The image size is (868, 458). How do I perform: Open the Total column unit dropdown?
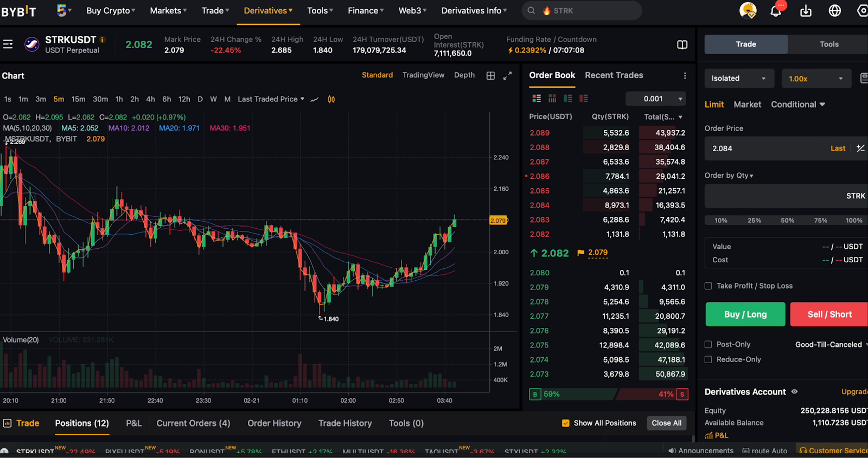coord(663,117)
